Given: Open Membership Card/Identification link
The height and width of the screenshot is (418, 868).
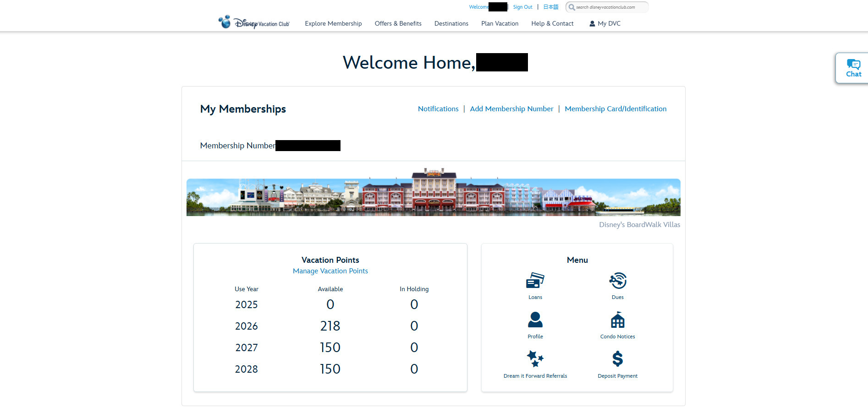Looking at the screenshot, I should [x=615, y=109].
